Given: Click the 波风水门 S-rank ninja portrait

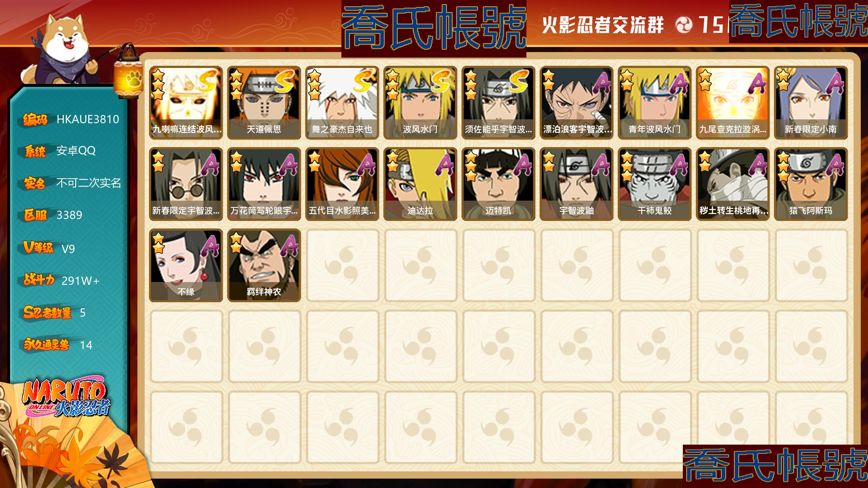Looking at the screenshot, I should coord(420,103).
